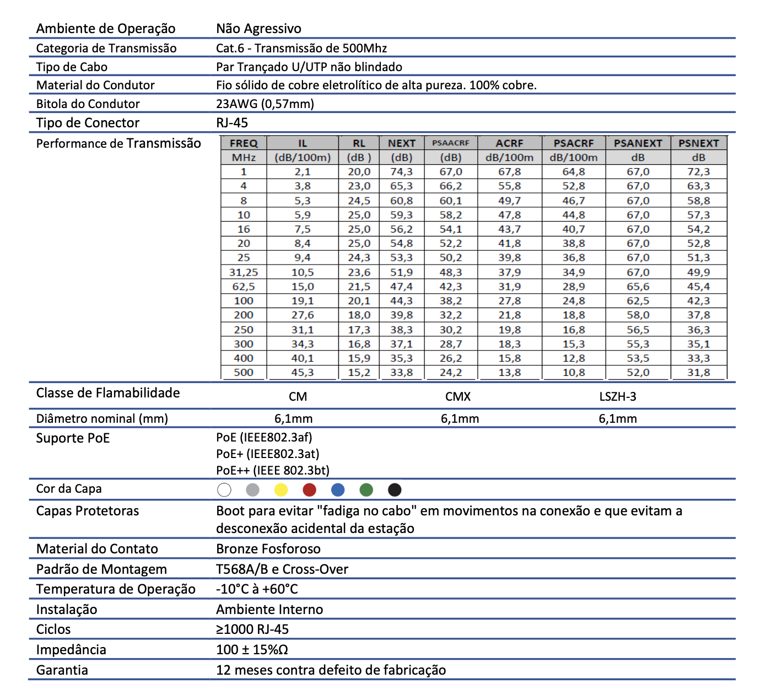This screenshot has width=766, height=700.
Task: Select the gray cable color circle
Action: click(252, 489)
